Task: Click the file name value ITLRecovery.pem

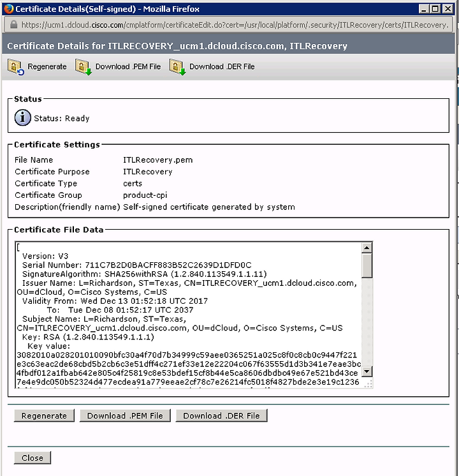Action: click(157, 160)
